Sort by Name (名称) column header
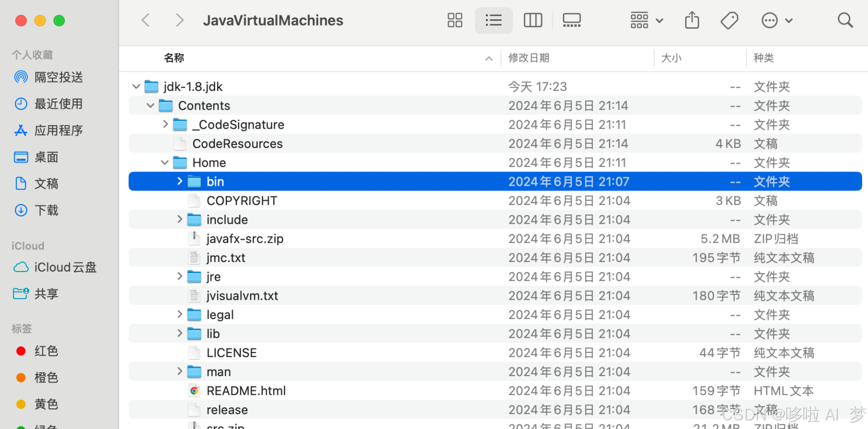Screen dimensions: 868x429 (x=174, y=58)
